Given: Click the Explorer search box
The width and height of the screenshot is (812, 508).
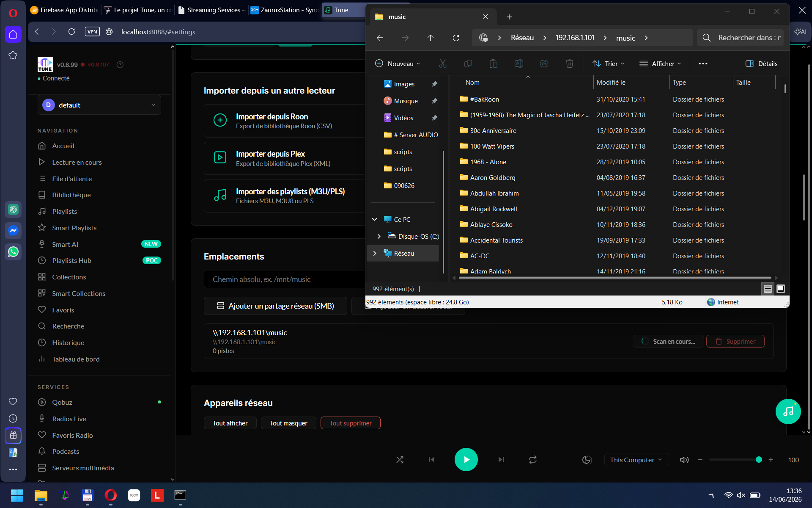Looking at the screenshot, I should coord(741,38).
